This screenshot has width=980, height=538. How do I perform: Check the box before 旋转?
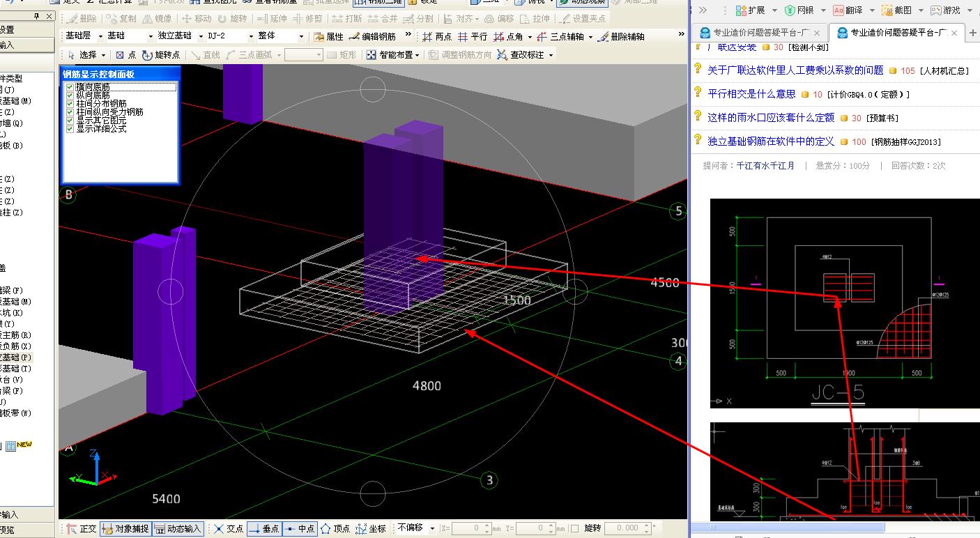coord(574,529)
